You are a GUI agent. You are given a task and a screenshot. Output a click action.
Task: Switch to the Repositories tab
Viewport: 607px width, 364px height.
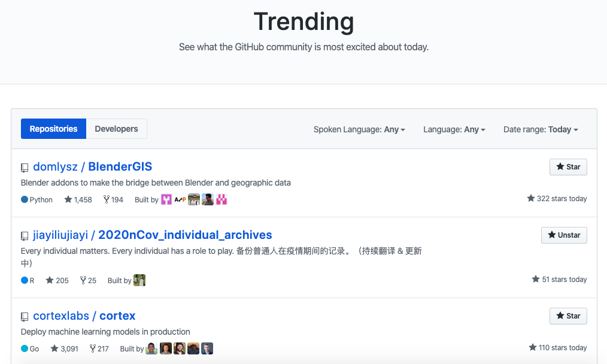(53, 129)
